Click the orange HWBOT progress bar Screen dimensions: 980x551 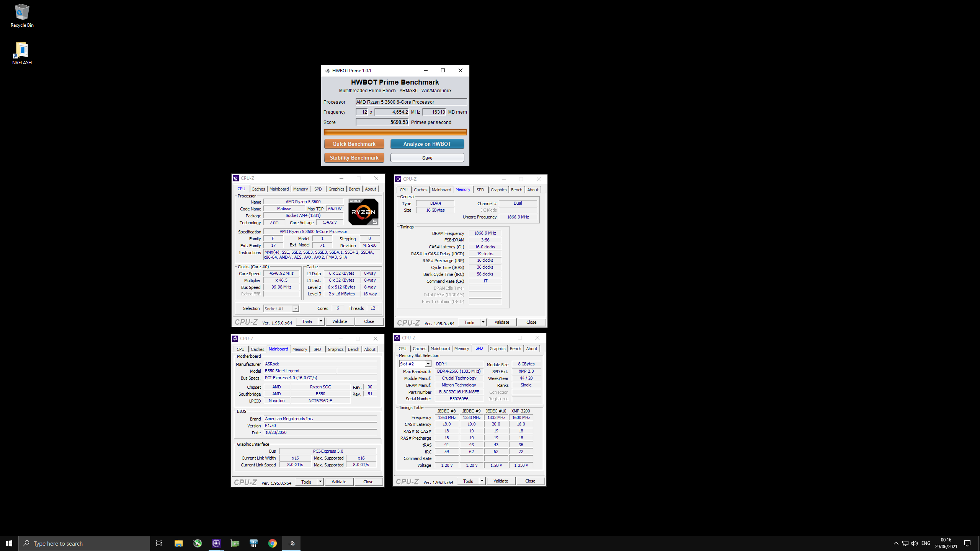(x=395, y=132)
